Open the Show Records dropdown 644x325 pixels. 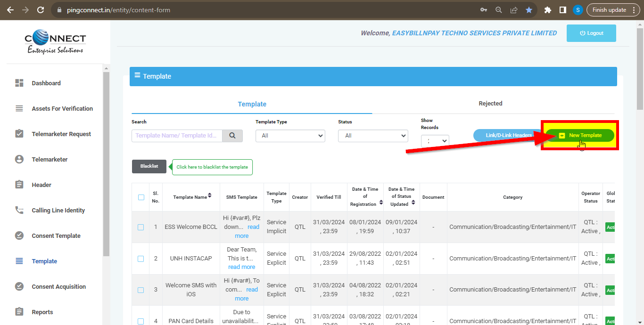(435, 141)
